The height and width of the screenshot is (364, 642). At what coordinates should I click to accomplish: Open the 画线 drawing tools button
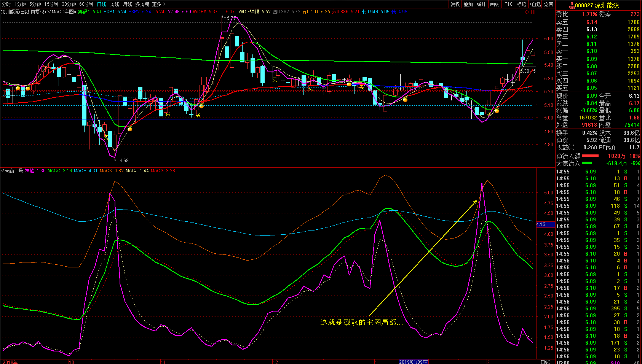tap(495, 4)
